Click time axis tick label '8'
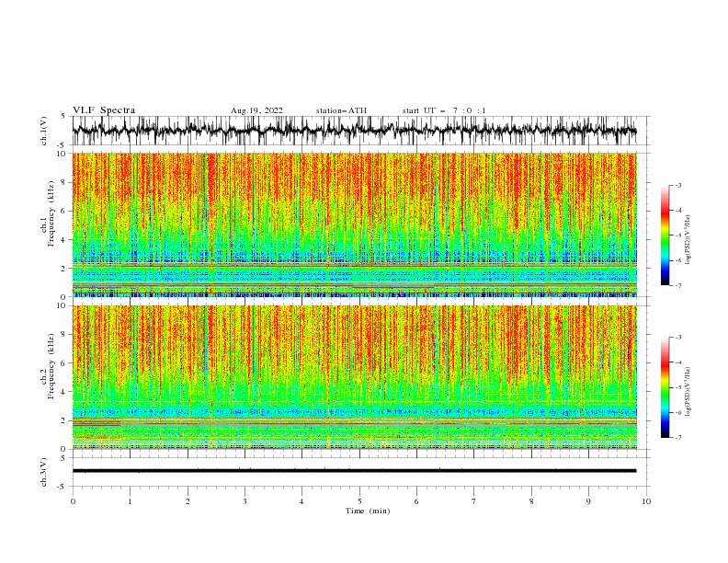 coord(531,501)
